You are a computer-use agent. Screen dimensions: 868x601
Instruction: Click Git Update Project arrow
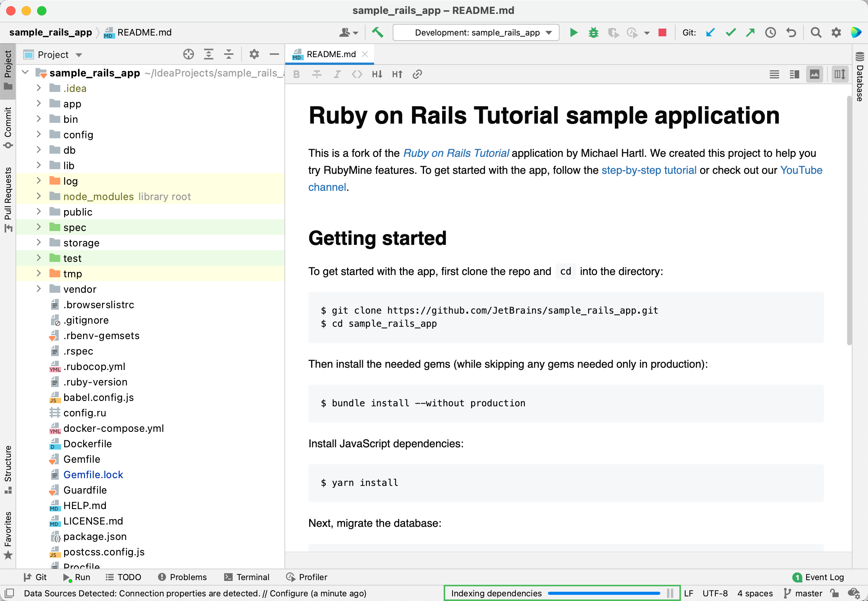click(x=710, y=32)
